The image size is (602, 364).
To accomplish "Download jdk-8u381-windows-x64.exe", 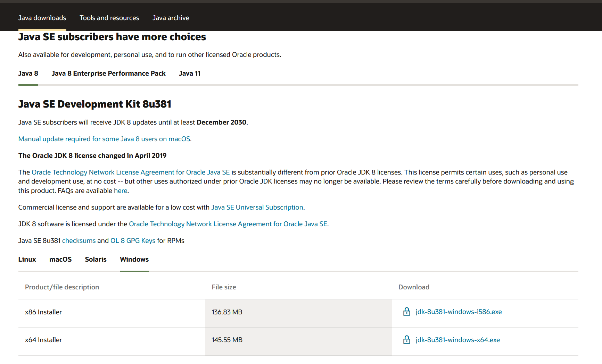I will coord(457,340).
